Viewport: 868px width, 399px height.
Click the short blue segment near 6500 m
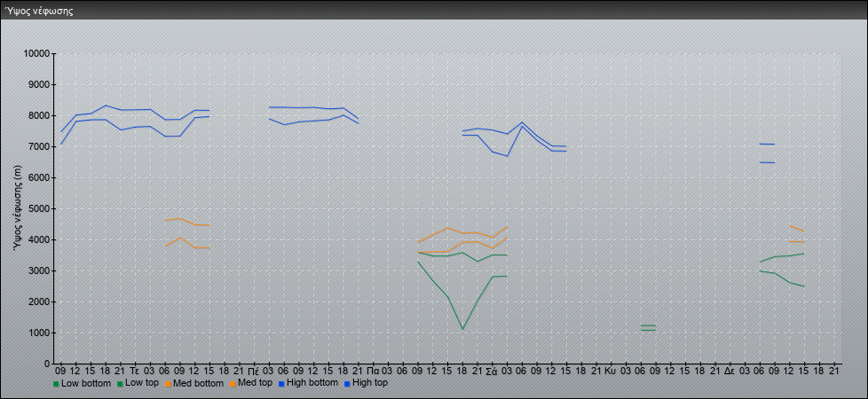click(x=767, y=162)
